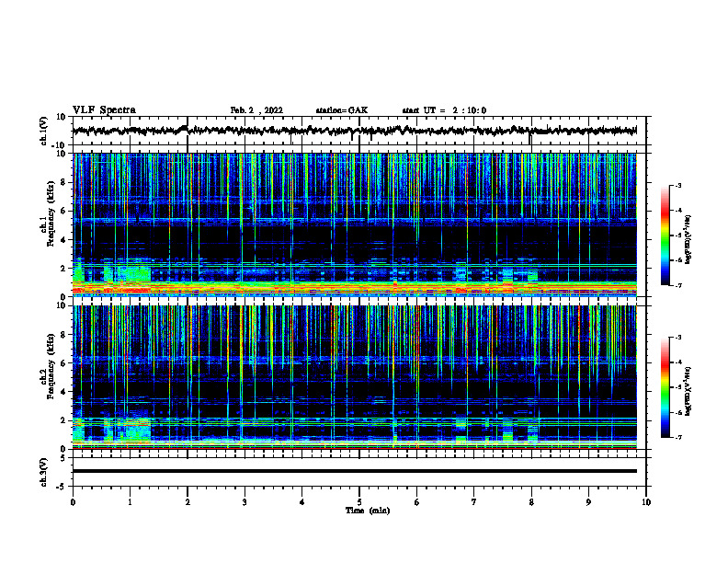Click the "4" kHz tick on ch.2 frequency axis

64,392
